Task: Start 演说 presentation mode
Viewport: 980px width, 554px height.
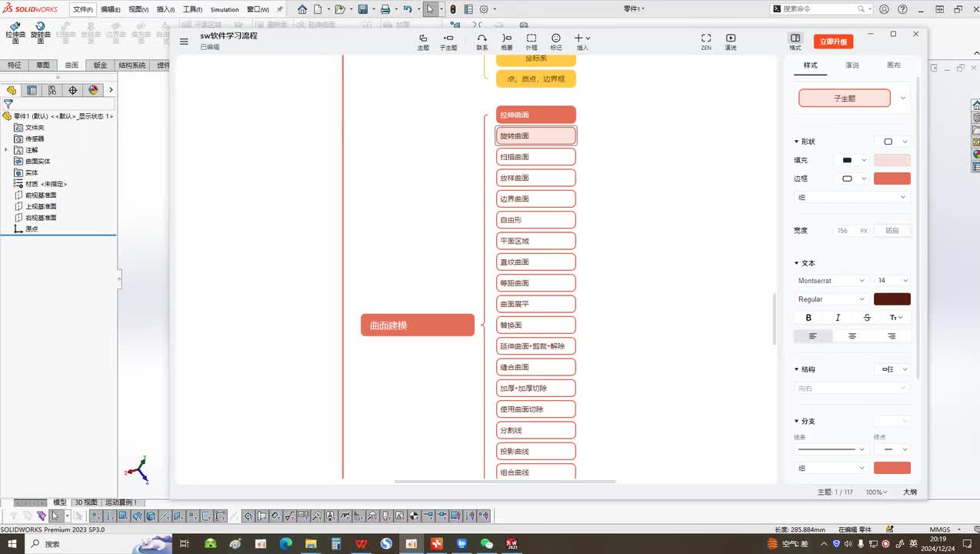Action: click(731, 42)
